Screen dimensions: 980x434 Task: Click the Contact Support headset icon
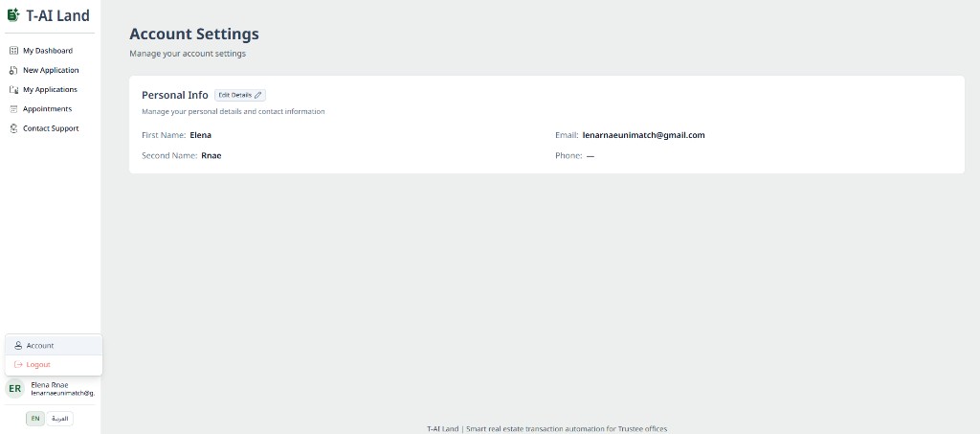(x=13, y=128)
